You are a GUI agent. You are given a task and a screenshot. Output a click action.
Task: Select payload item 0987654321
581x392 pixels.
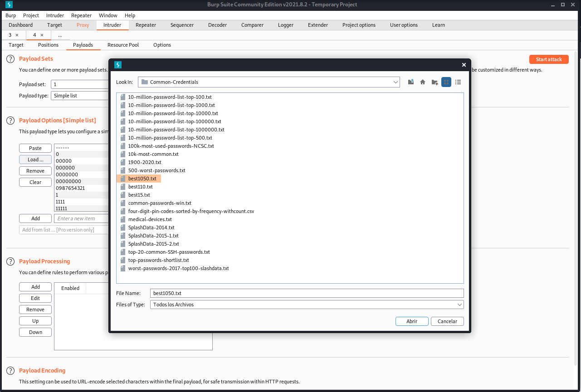[70, 188]
